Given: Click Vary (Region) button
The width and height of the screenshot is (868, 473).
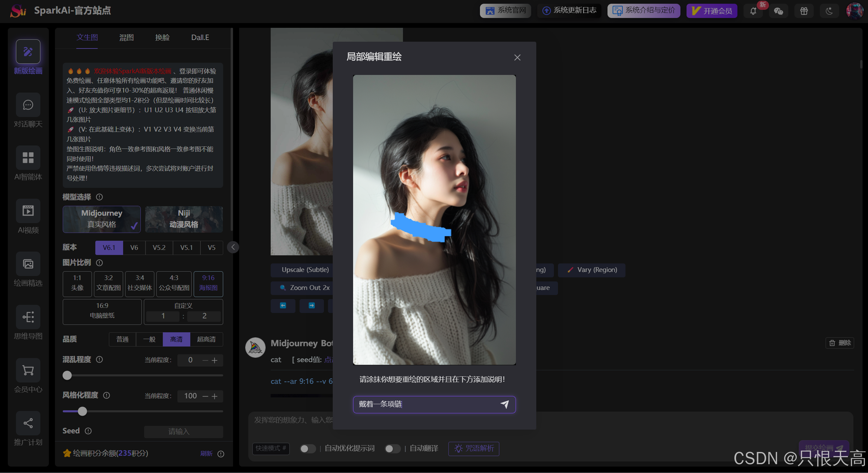Looking at the screenshot, I should pyautogui.click(x=592, y=270).
